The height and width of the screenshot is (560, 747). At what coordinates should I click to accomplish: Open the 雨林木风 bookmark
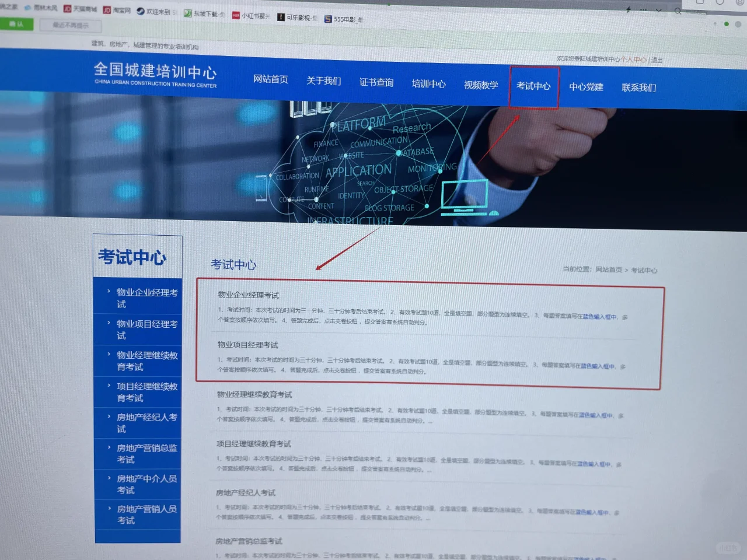41,8
